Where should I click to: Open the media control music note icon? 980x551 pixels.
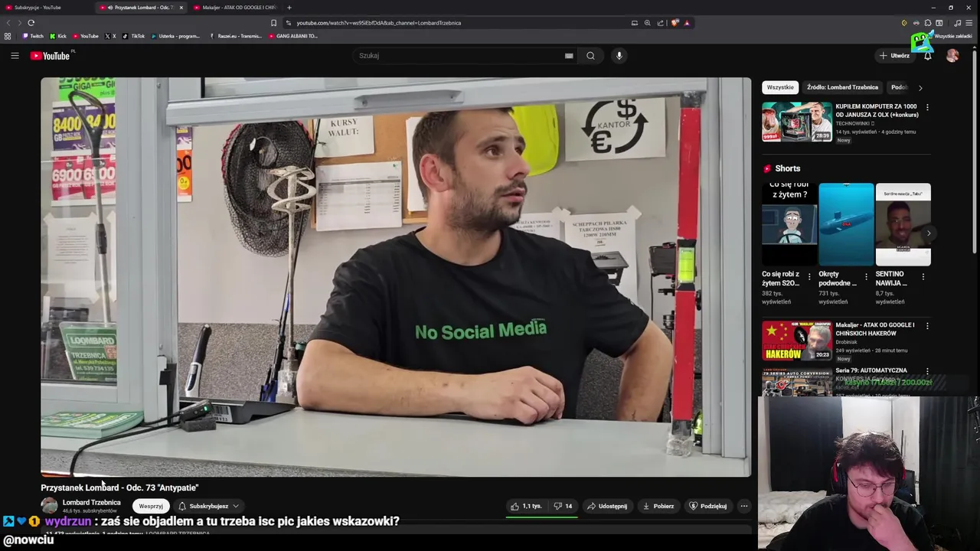[x=957, y=23]
